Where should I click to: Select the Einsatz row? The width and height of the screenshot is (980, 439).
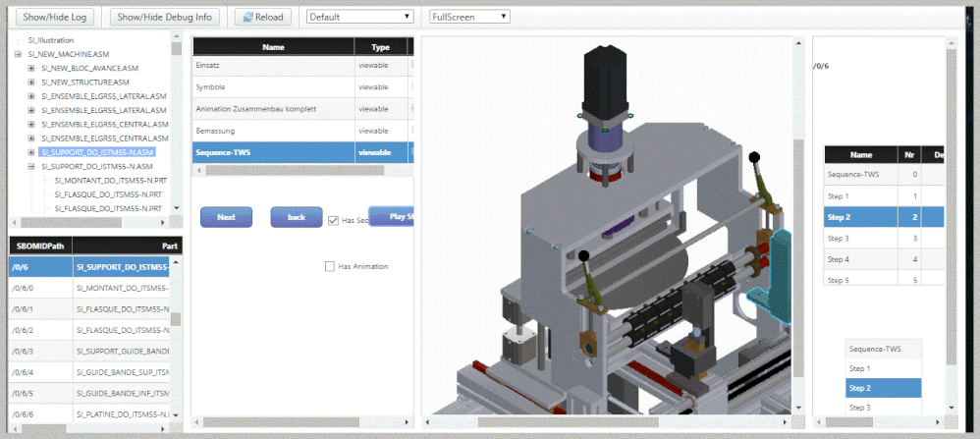pyautogui.click(x=302, y=65)
